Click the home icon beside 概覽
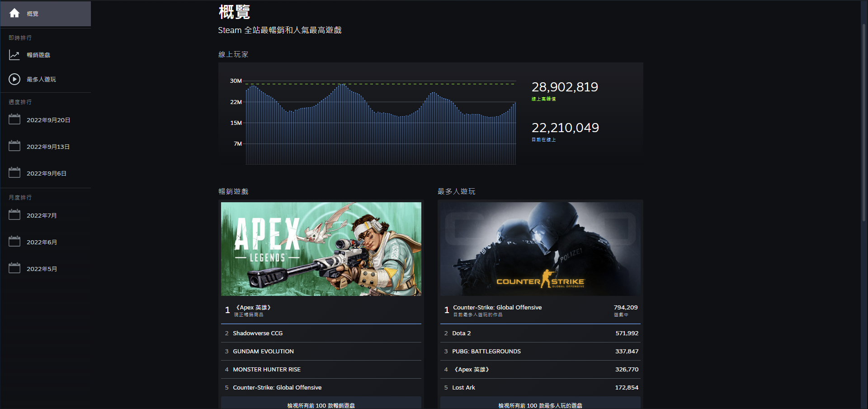Viewport: 868px width, 409px height. pyautogui.click(x=14, y=13)
